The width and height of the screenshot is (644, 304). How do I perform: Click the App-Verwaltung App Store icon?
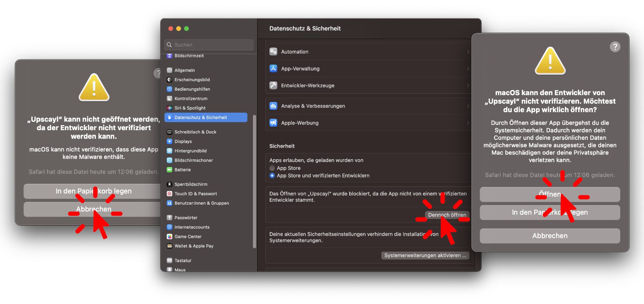pyautogui.click(x=273, y=68)
